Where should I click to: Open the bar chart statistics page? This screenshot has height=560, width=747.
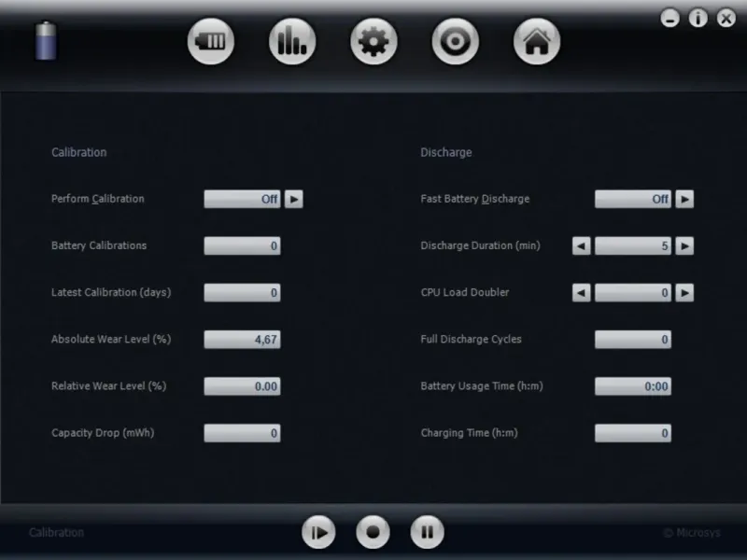click(x=292, y=41)
